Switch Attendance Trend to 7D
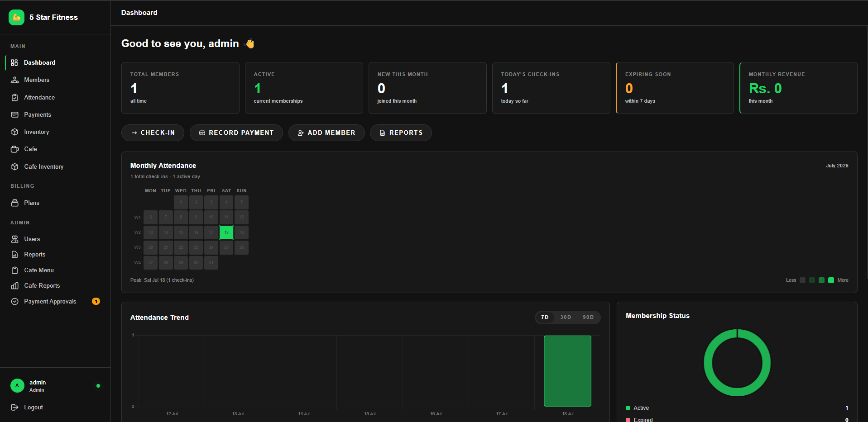This screenshot has width=868, height=422. pyautogui.click(x=545, y=317)
